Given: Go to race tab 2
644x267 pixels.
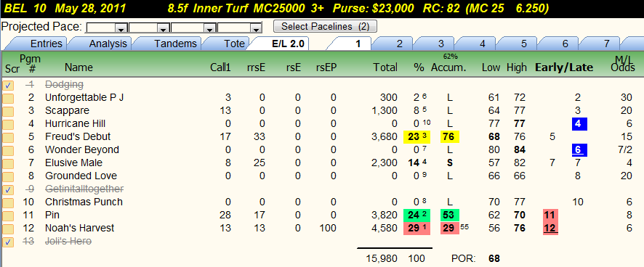Looking at the screenshot, I should coord(399,44).
